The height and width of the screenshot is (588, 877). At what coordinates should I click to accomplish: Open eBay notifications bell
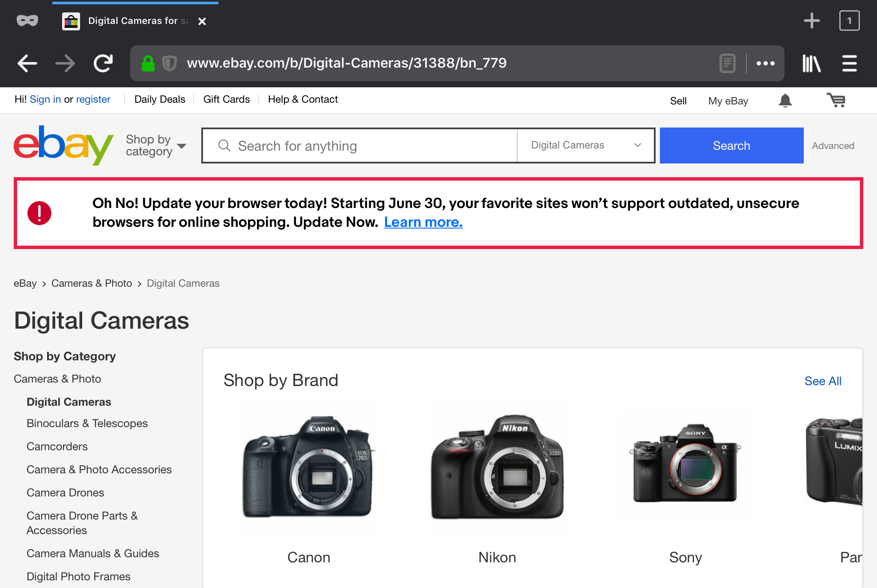coord(785,101)
